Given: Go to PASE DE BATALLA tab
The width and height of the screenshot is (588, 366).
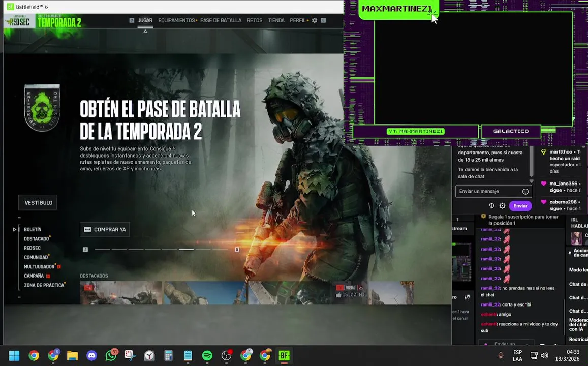Looking at the screenshot, I should pyautogui.click(x=221, y=20).
